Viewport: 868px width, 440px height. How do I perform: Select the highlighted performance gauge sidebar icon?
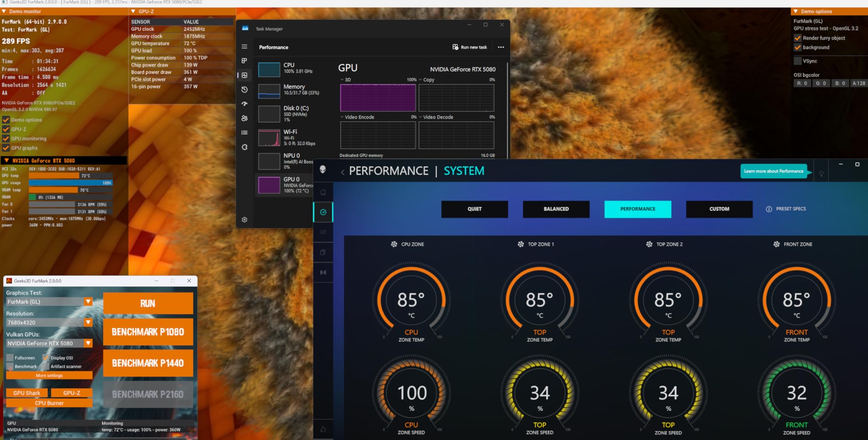[323, 212]
